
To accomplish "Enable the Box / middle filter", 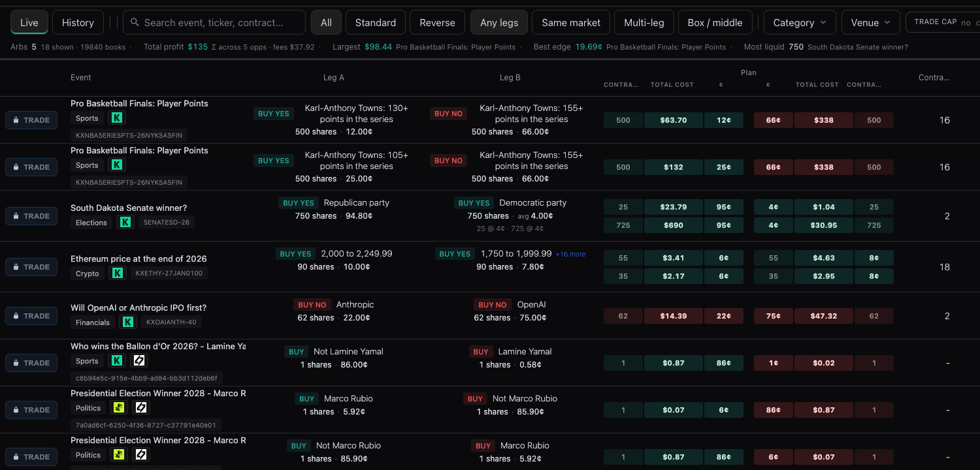I will pyautogui.click(x=715, y=22).
